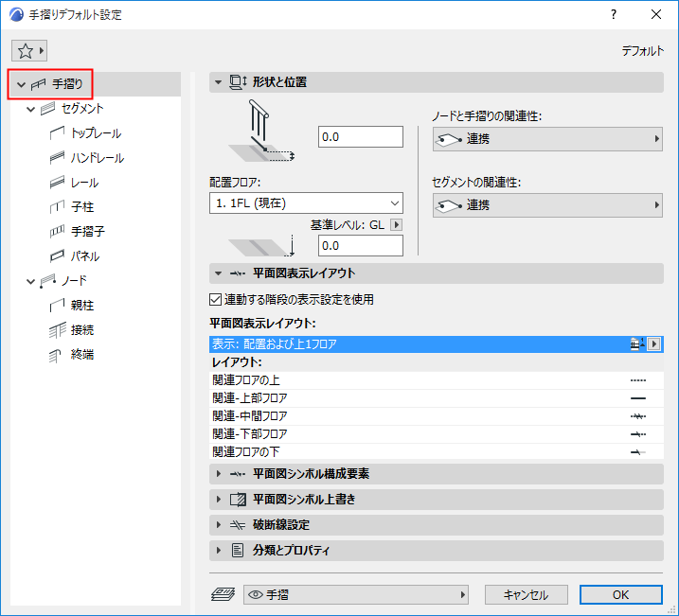Click the パネル panel icon

click(x=57, y=256)
